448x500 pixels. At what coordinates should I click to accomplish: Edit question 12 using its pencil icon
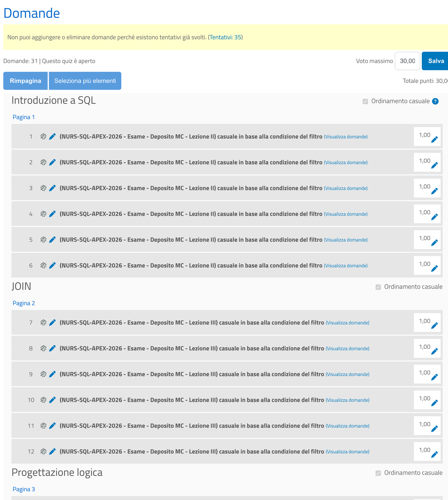coord(52,452)
